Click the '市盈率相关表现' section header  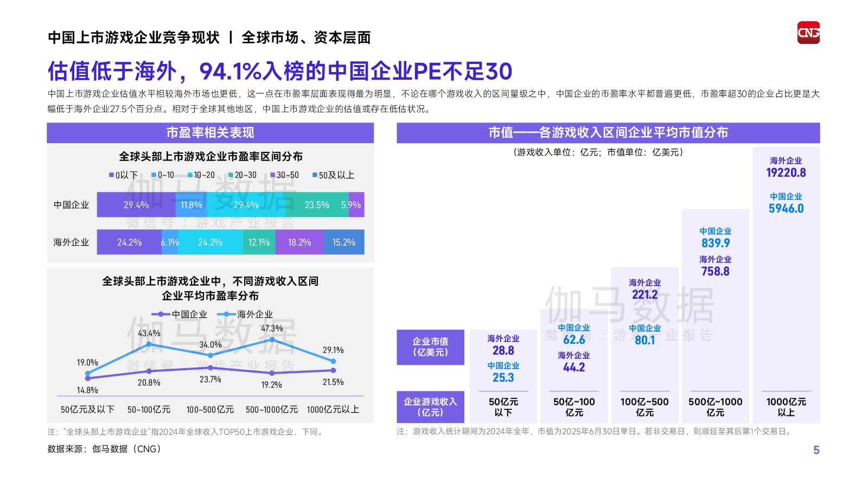tap(210, 133)
